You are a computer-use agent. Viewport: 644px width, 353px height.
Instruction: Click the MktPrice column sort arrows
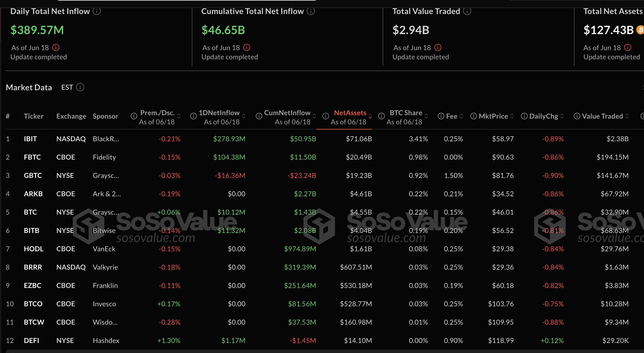[x=512, y=116]
